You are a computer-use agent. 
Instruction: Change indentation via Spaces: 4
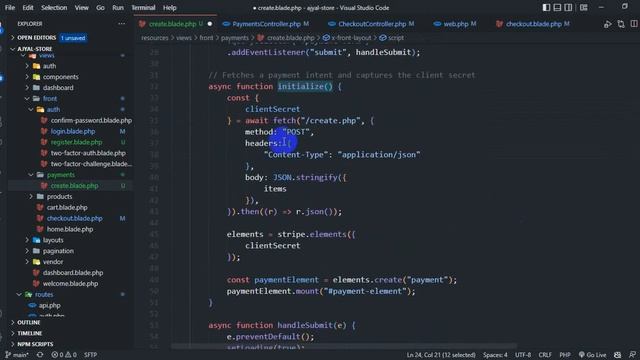coord(495,355)
